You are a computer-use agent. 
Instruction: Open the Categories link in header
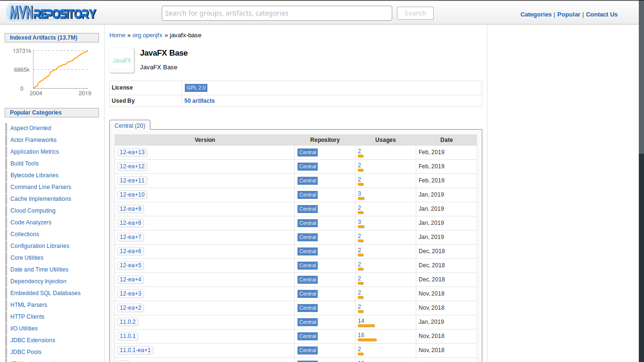click(x=536, y=14)
